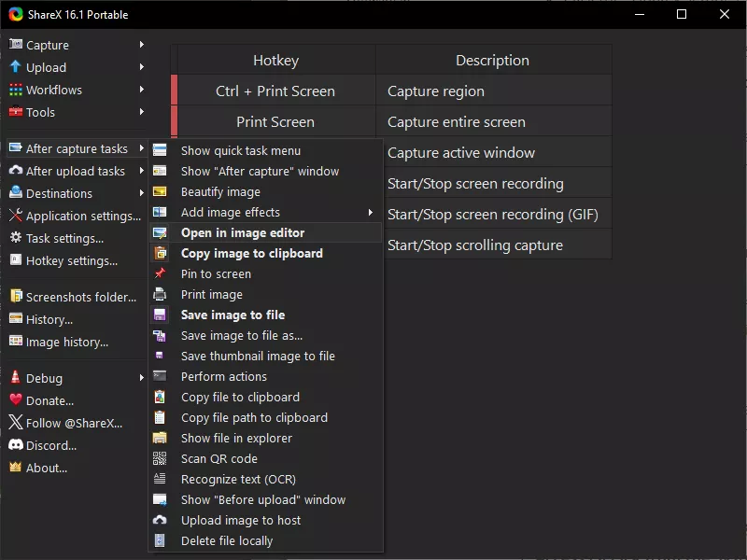This screenshot has height=560, width=747.
Task: Enable Copy file path to clipboard task
Action: tap(266, 417)
